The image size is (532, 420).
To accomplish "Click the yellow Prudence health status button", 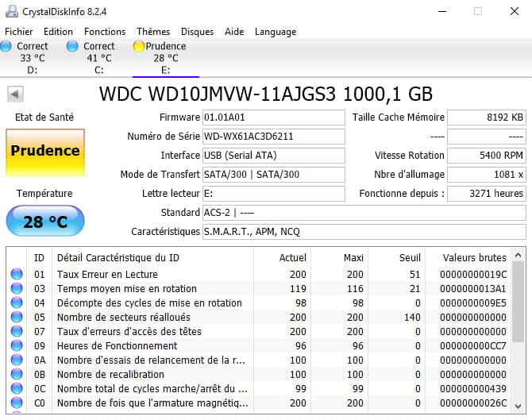I will click(45, 152).
